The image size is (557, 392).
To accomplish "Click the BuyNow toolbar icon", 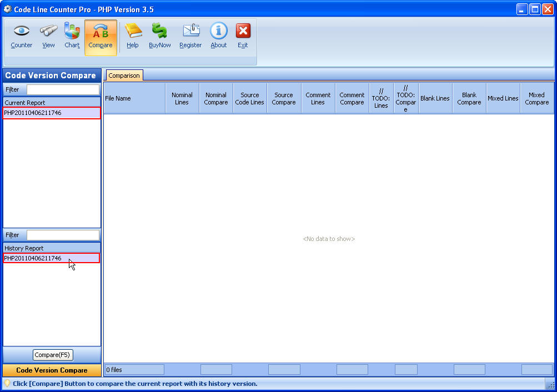I will (x=159, y=34).
